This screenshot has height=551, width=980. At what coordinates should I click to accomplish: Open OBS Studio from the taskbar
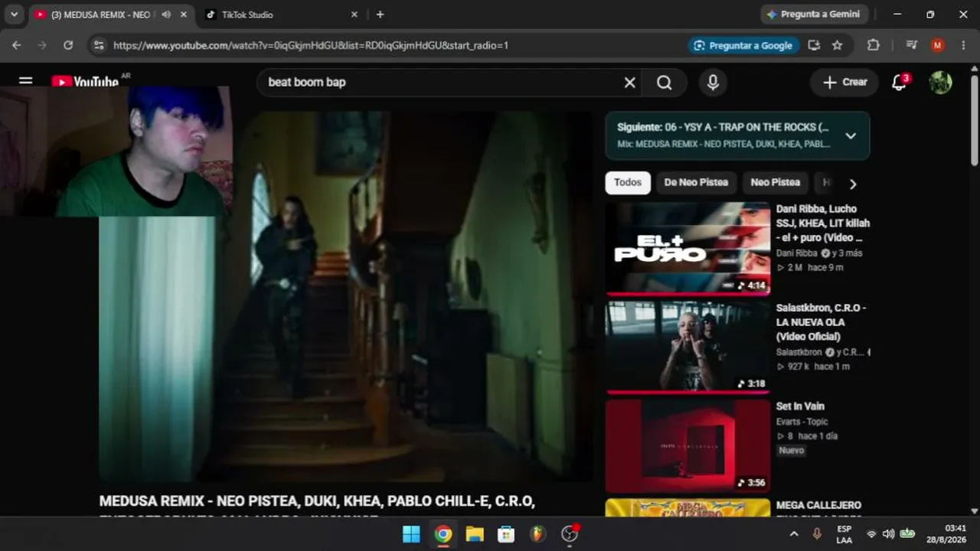[x=570, y=534]
